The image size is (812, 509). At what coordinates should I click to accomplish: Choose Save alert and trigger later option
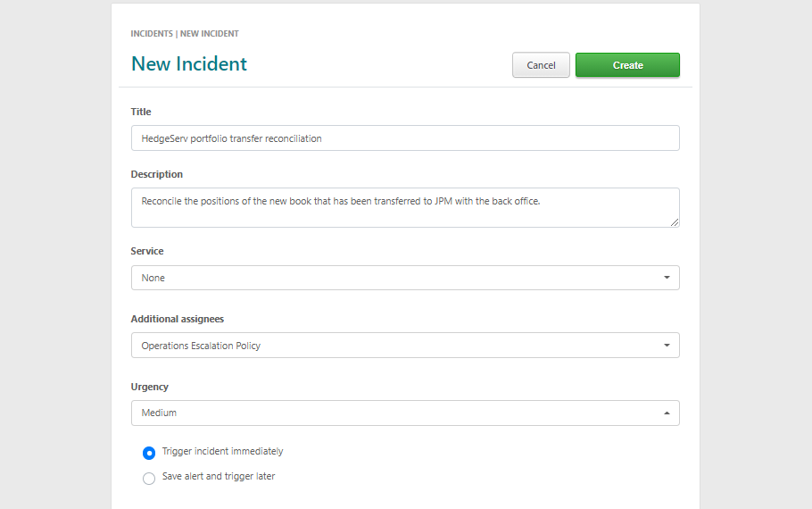pyautogui.click(x=149, y=478)
